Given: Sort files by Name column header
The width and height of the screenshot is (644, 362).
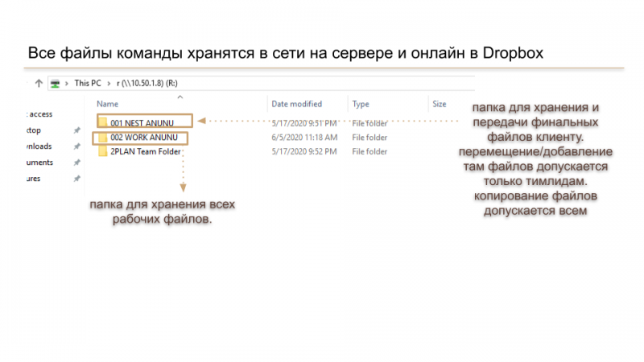Looking at the screenshot, I should click(x=107, y=104).
